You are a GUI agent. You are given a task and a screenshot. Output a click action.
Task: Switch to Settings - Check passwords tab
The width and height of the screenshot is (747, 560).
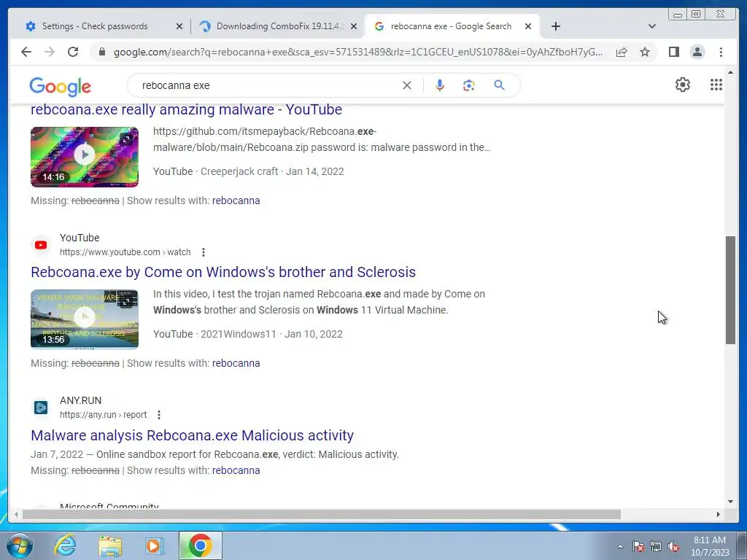[95, 26]
